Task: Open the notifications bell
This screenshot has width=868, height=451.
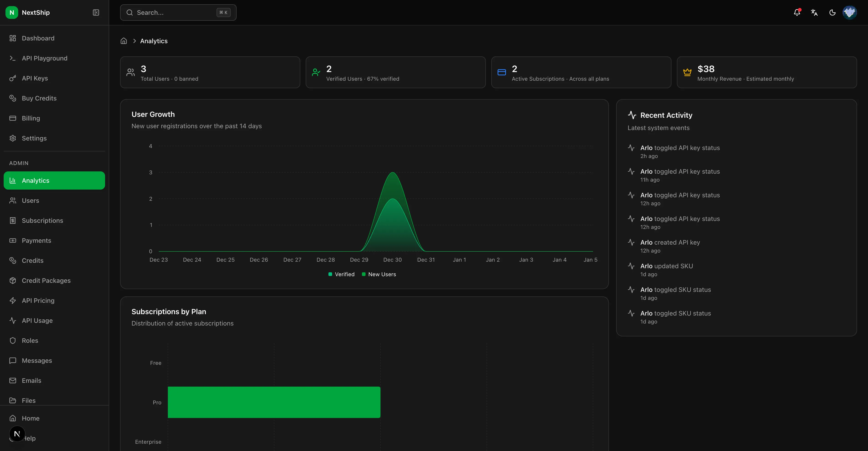Action: [797, 13]
